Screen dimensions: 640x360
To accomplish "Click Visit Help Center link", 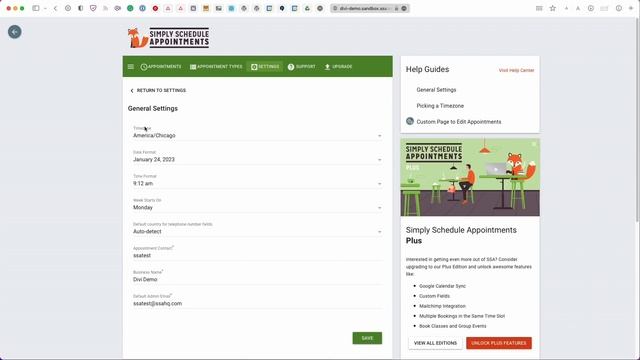I will (x=516, y=70).
